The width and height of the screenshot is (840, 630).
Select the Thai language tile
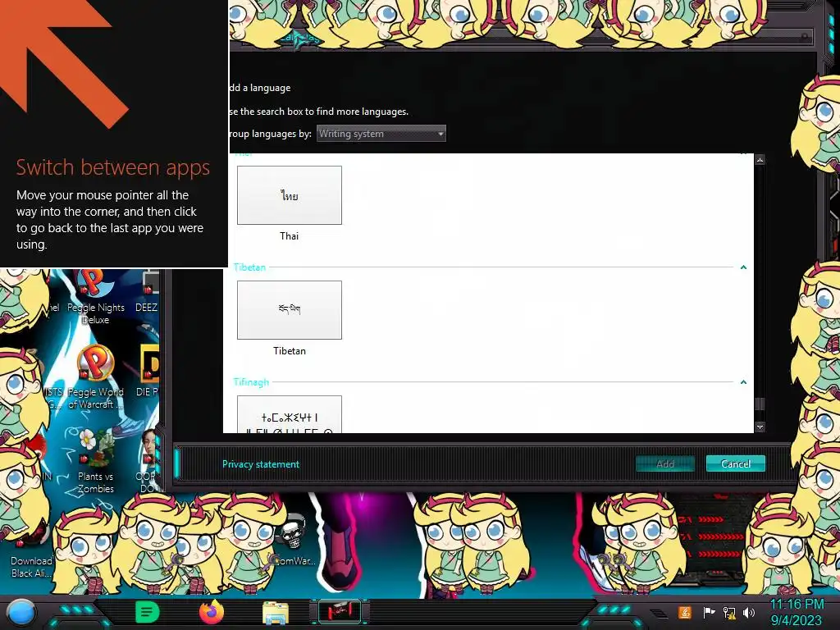(290, 195)
